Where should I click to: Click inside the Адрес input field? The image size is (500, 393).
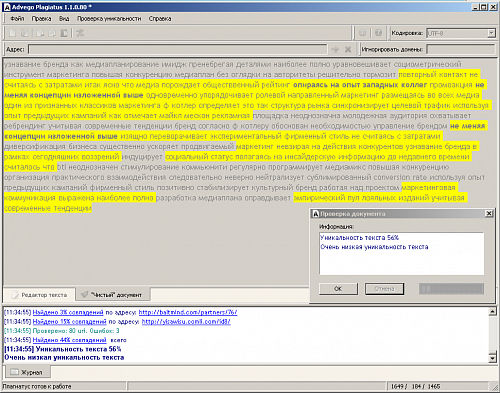click(177, 49)
